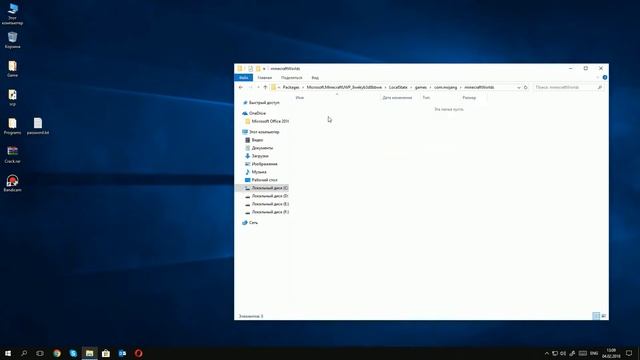Open Видео in the navigation pane
Image resolution: width=640 pixels, height=360 pixels.
257,140
